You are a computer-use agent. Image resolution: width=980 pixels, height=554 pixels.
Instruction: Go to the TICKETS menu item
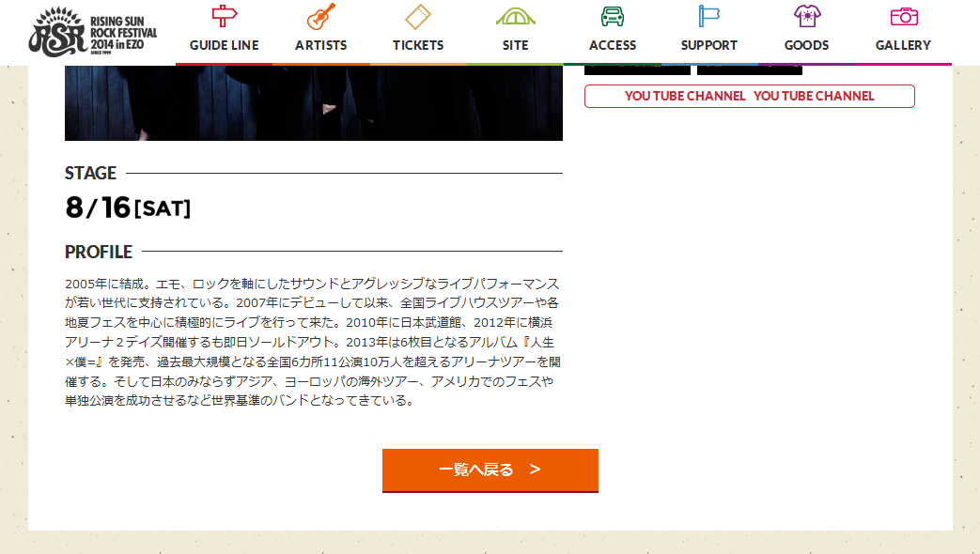point(417,45)
